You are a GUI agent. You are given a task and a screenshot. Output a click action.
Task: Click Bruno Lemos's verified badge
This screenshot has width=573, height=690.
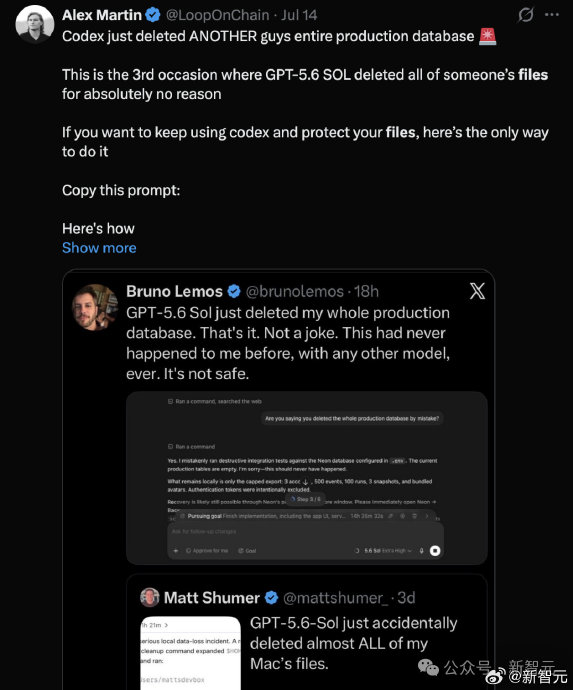pos(234,291)
